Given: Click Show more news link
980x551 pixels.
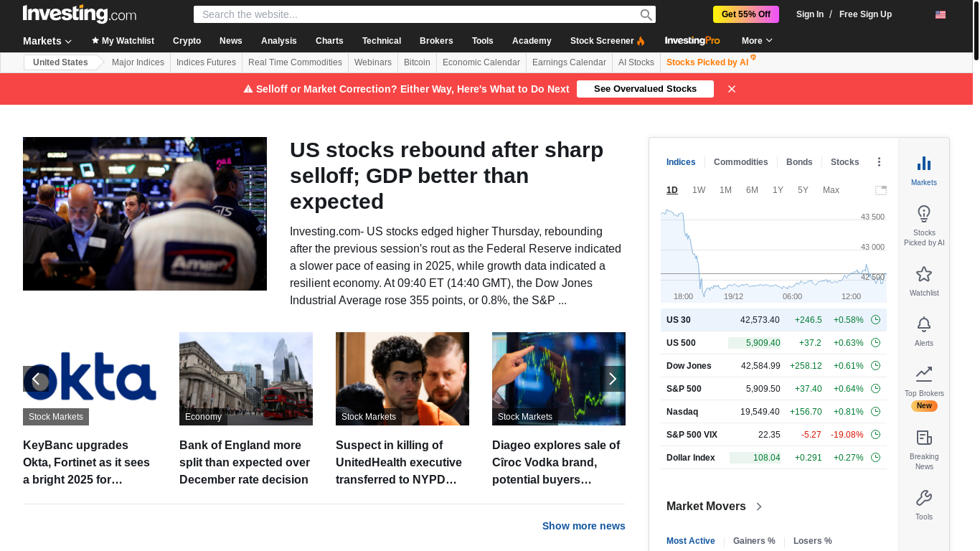Looking at the screenshot, I should [584, 526].
